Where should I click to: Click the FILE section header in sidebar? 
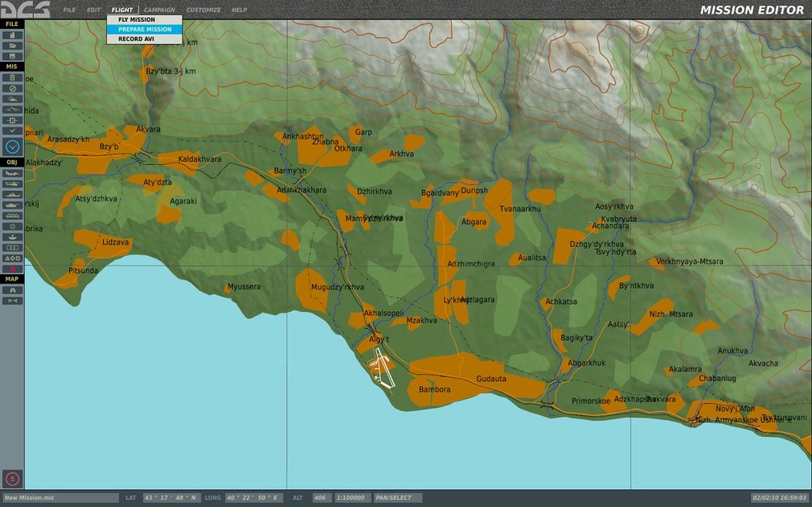point(12,24)
